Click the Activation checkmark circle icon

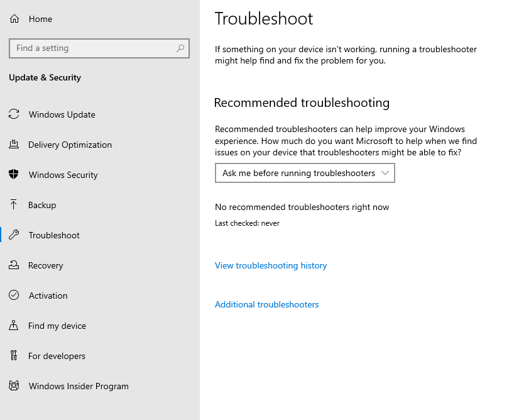pyautogui.click(x=14, y=296)
